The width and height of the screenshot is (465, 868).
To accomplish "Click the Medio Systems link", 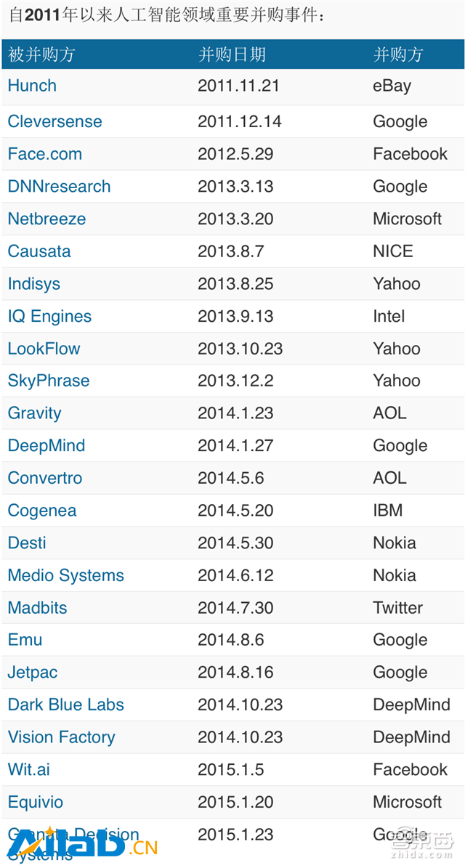I will coord(66,575).
